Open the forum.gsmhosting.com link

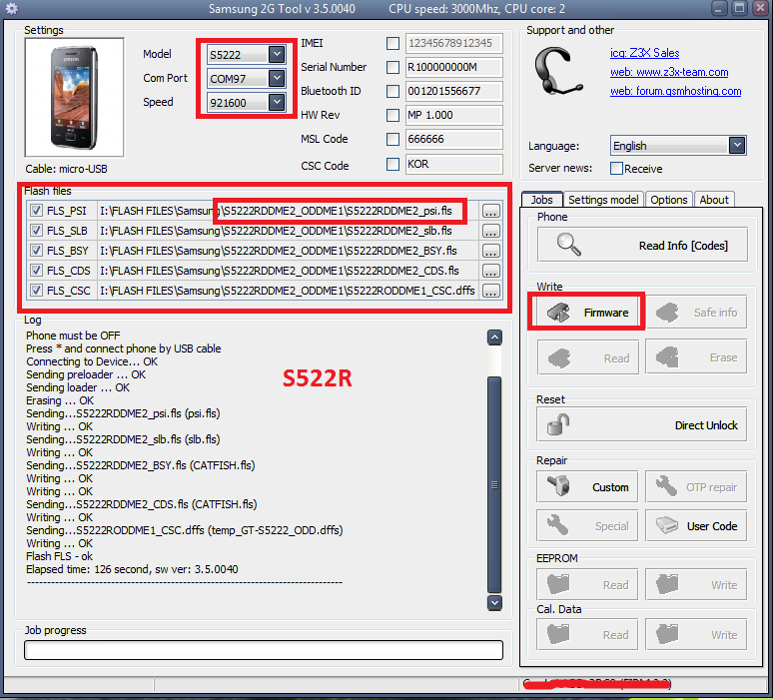pyautogui.click(x=675, y=91)
